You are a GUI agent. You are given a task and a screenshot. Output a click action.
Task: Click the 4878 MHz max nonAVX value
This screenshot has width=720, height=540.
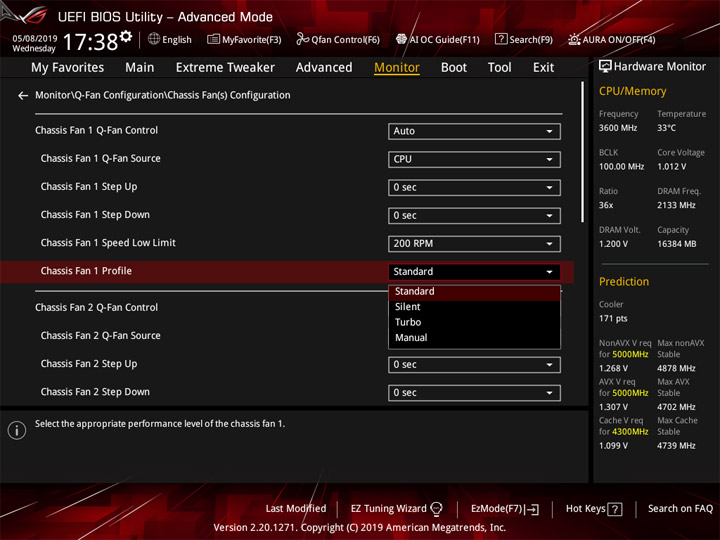tap(676, 369)
